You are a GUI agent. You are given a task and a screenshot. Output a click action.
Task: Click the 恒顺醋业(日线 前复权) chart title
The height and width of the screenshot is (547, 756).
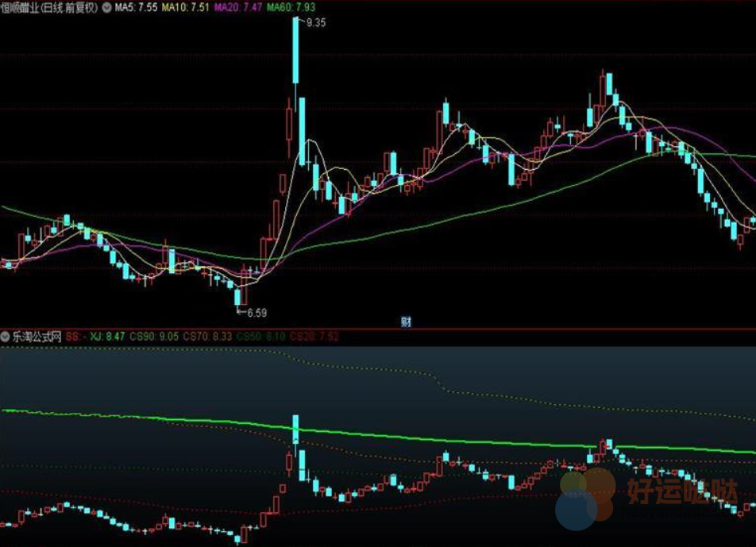coord(50,8)
